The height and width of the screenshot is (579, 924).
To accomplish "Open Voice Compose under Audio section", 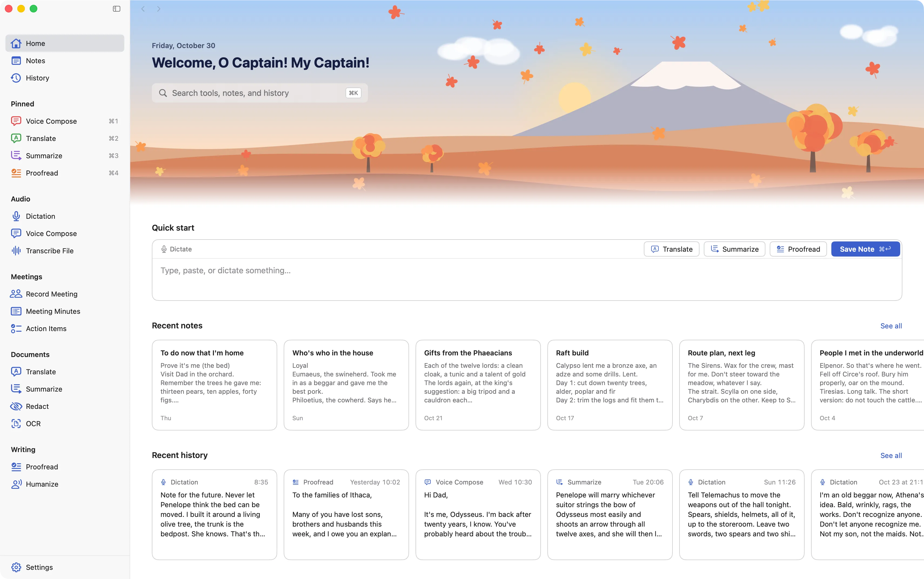I will point(65,233).
